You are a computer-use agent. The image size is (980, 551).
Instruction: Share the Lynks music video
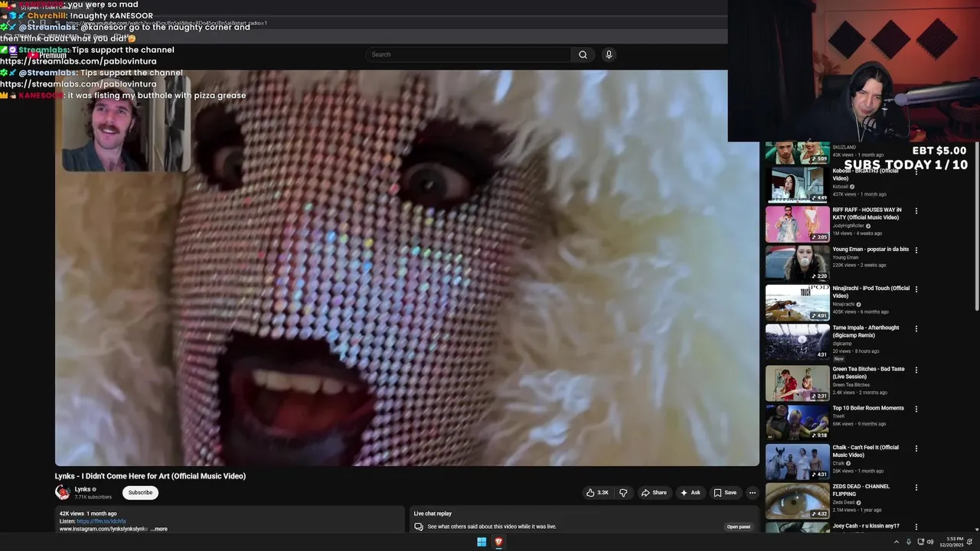654,493
